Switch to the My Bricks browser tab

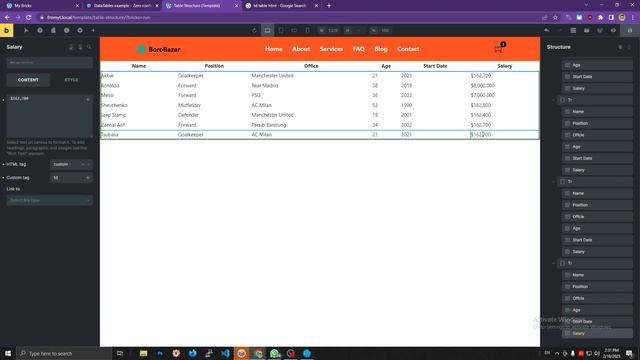point(41,6)
